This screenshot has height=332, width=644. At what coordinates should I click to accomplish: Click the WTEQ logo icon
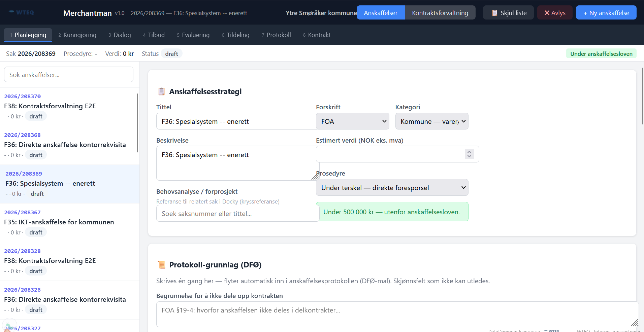[x=21, y=12]
